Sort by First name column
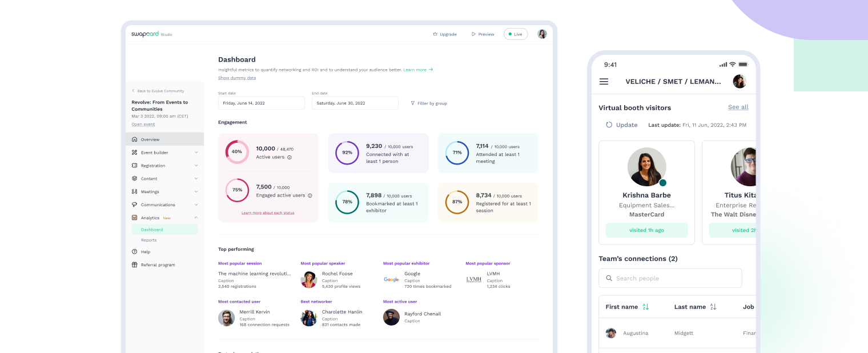 coord(645,307)
